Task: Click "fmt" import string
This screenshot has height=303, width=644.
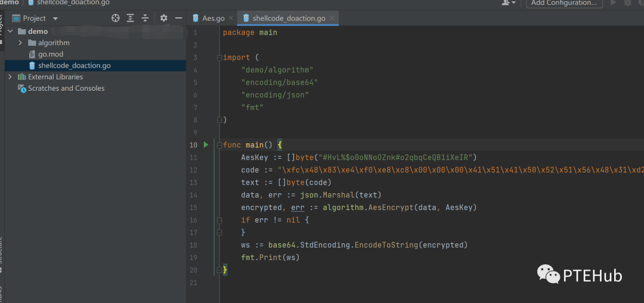Action: point(252,107)
